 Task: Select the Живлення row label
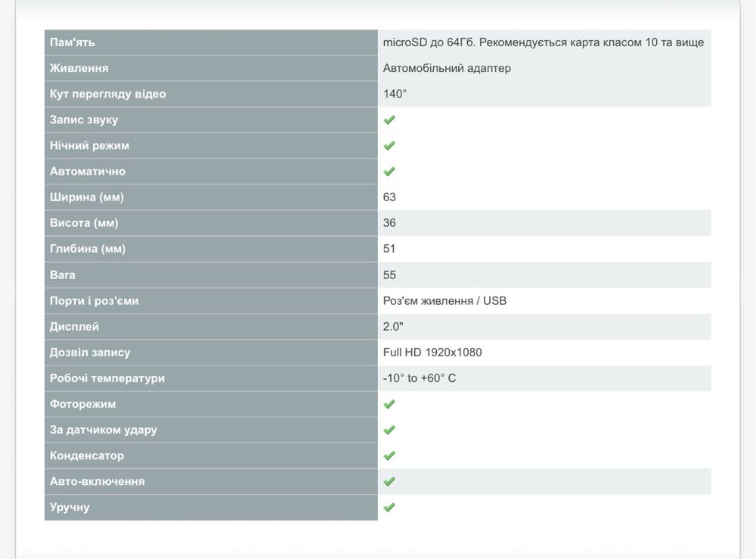[211, 68]
